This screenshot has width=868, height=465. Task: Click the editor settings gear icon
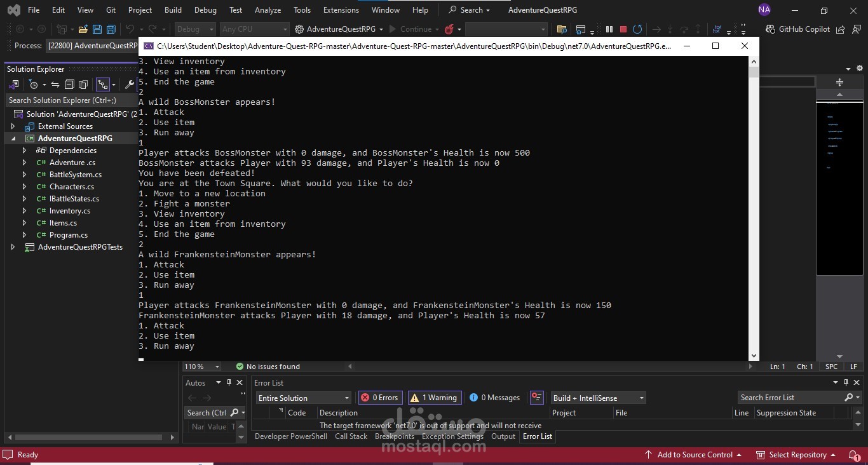pos(860,69)
